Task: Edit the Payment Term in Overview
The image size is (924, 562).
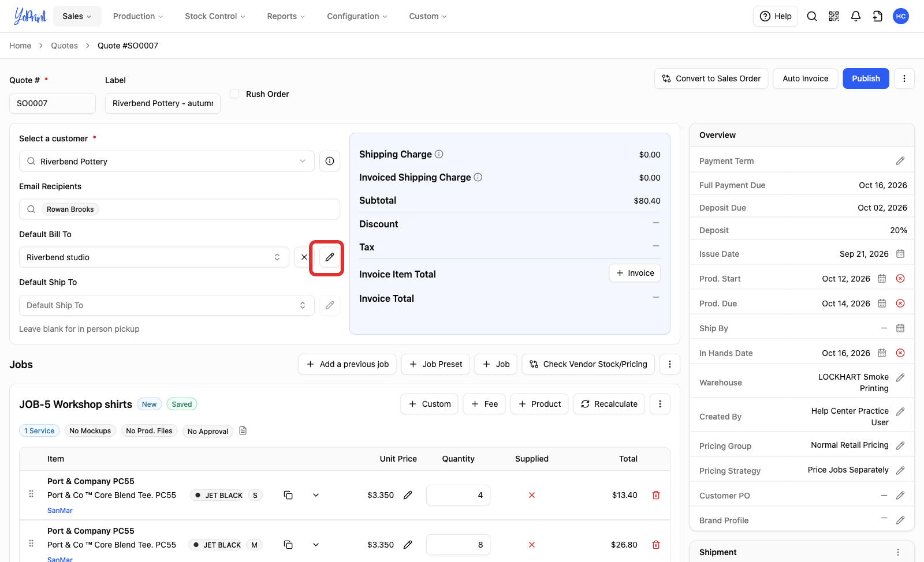Action: (900, 161)
